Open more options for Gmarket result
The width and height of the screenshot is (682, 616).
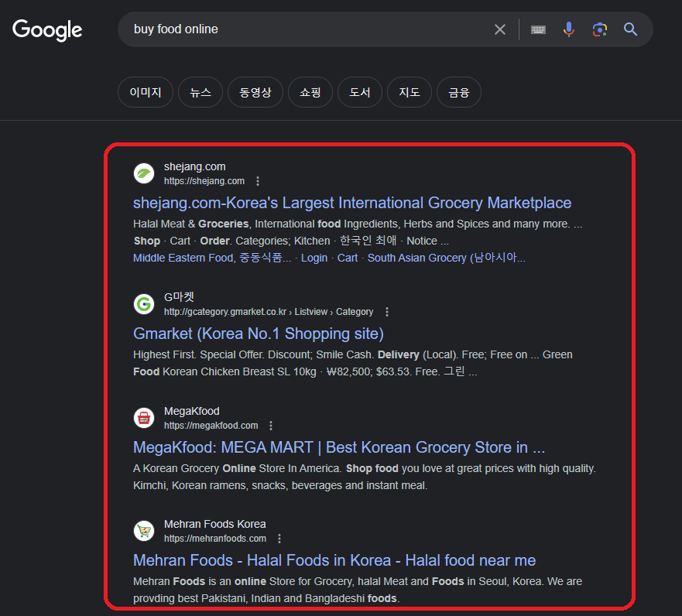(x=387, y=312)
